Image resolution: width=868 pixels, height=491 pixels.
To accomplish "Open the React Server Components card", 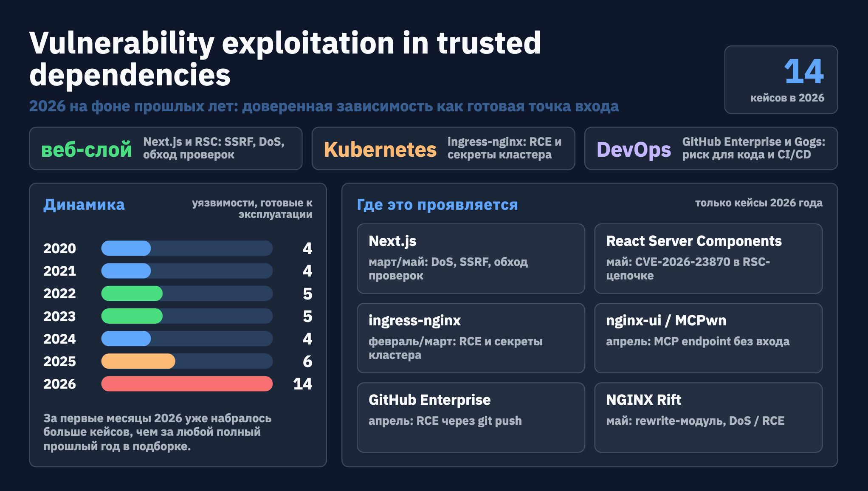I will (x=708, y=259).
